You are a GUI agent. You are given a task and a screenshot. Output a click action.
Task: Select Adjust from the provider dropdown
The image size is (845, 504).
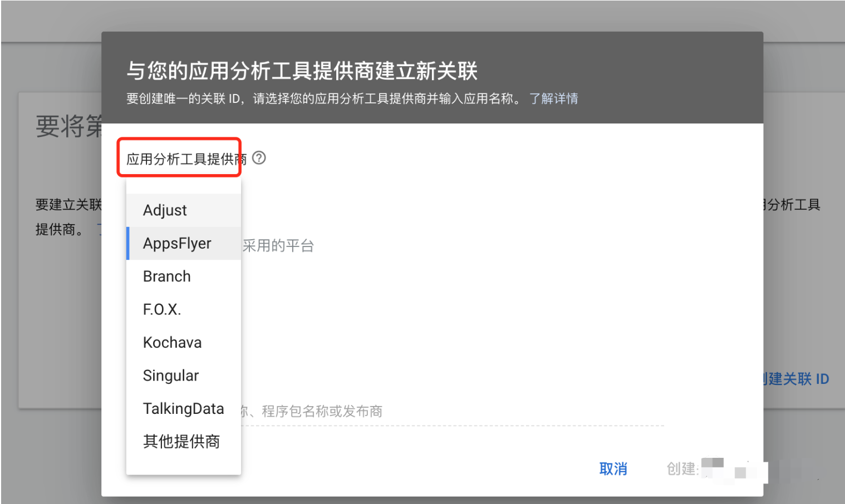(165, 210)
